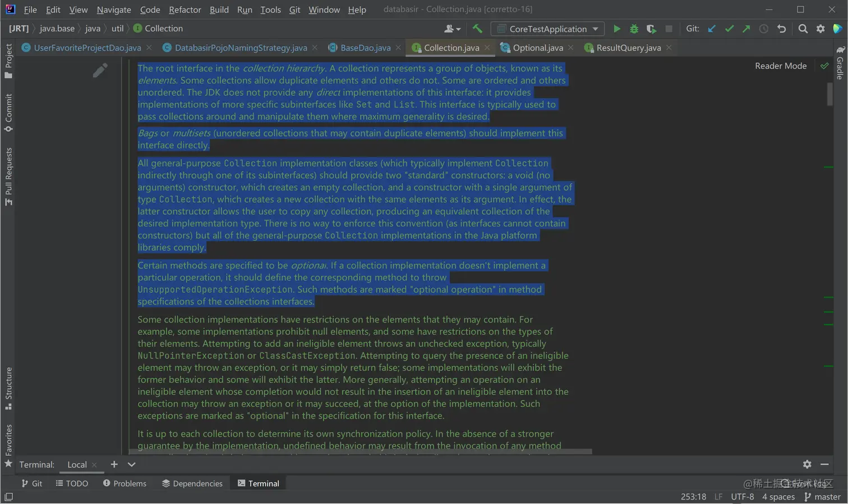This screenshot has height=504, width=848.
Task: Open the user account dropdown in toolbar
Action: click(x=452, y=29)
